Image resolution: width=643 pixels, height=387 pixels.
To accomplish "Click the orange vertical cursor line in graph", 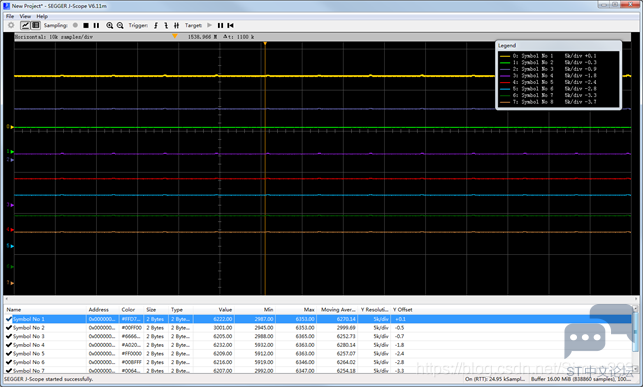I will coord(265,168).
